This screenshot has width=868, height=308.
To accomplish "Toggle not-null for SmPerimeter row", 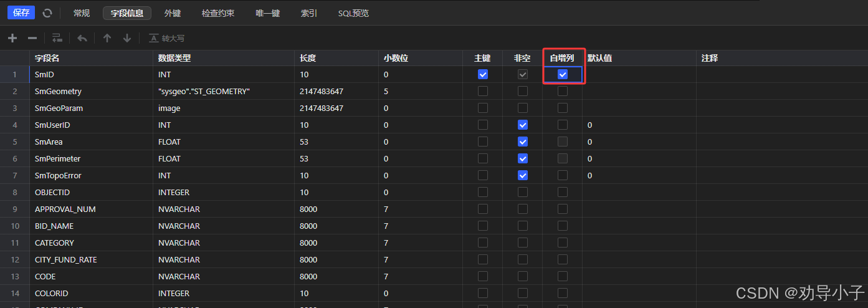I will coord(523,158).
